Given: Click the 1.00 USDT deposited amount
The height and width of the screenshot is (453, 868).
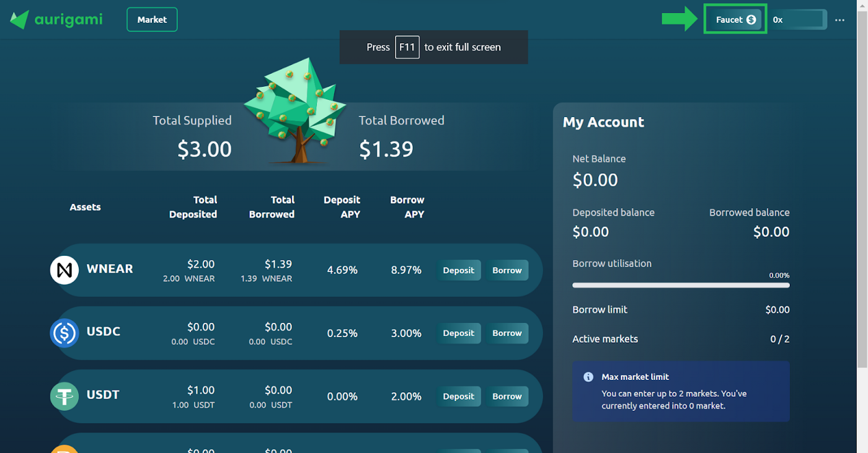Looking at the screenshot, I should 193,405.
